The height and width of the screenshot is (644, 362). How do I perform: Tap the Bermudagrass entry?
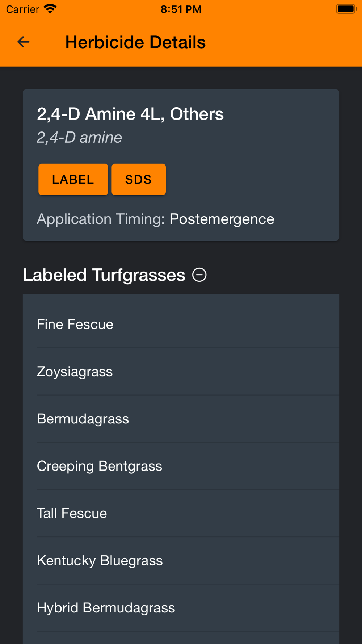(181, 419)
